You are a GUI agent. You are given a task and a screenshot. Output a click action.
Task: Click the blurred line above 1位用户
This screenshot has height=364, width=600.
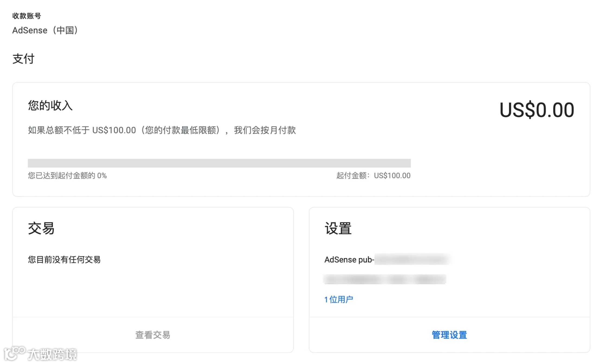pyautogui.click(x=385, y=279)
